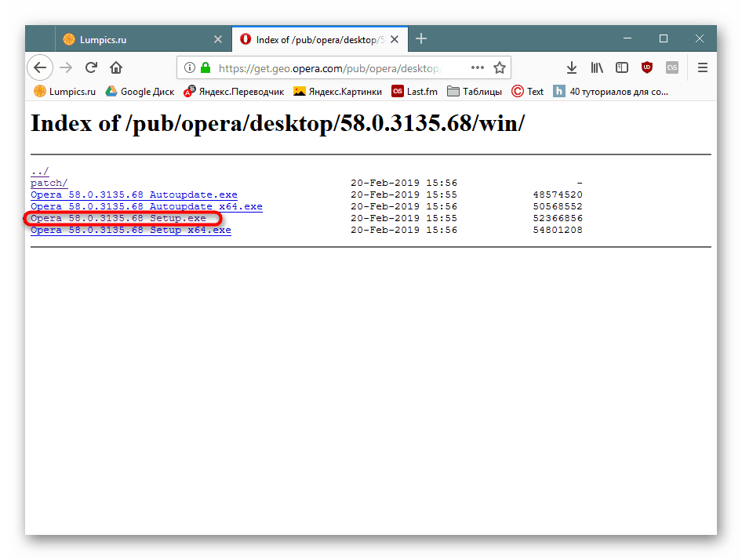Image resolution: width=742 pixels, height=560 pixels.
Task: Open the browser home page
Action: tap(116, 67)
